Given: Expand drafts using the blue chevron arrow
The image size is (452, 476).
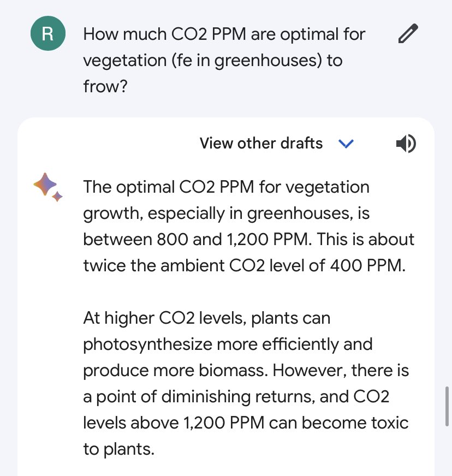Looking at the screenshot, I should 346,144.
